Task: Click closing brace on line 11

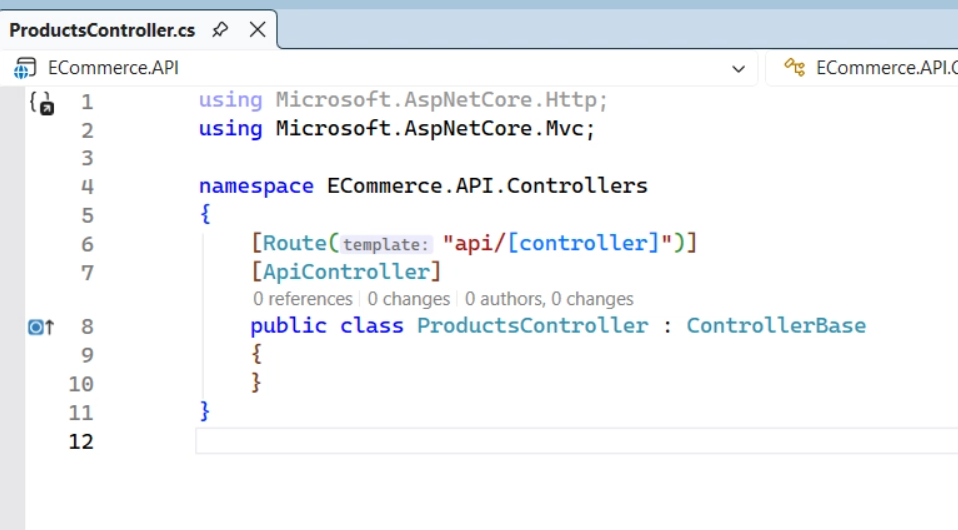Action: click(205, 410)
